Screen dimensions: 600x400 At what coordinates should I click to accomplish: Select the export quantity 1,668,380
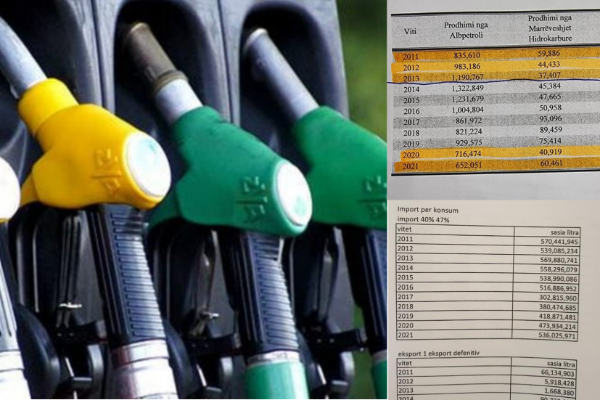(561, 392)
